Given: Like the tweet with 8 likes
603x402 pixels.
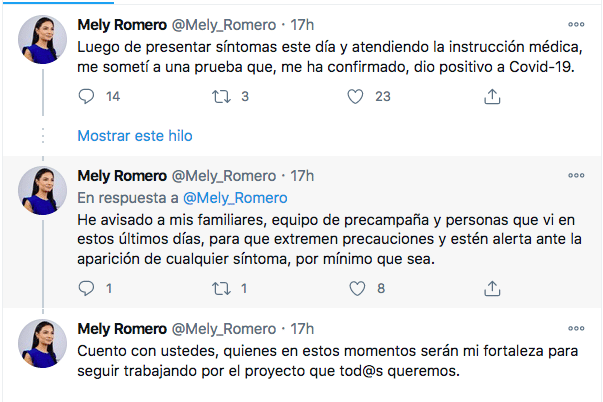Looking at the screenshot, I should click(357, 288).
